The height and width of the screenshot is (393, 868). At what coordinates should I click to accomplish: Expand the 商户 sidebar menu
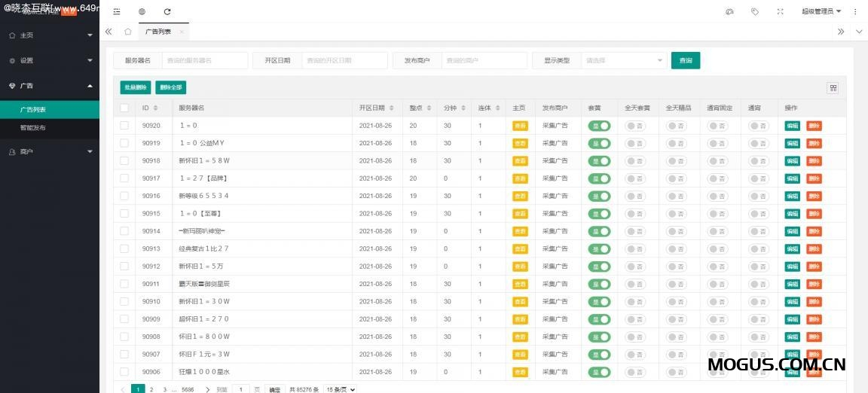tap(49, 152)
